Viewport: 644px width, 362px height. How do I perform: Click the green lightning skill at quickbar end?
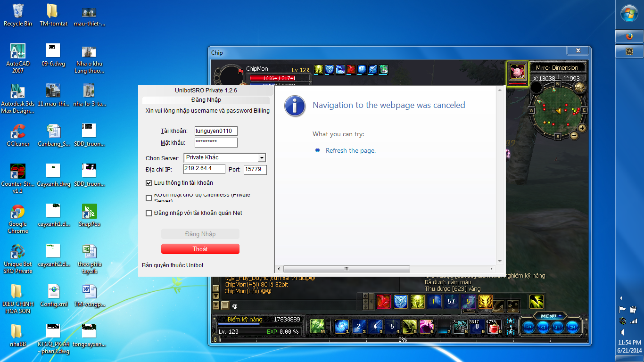536,302
